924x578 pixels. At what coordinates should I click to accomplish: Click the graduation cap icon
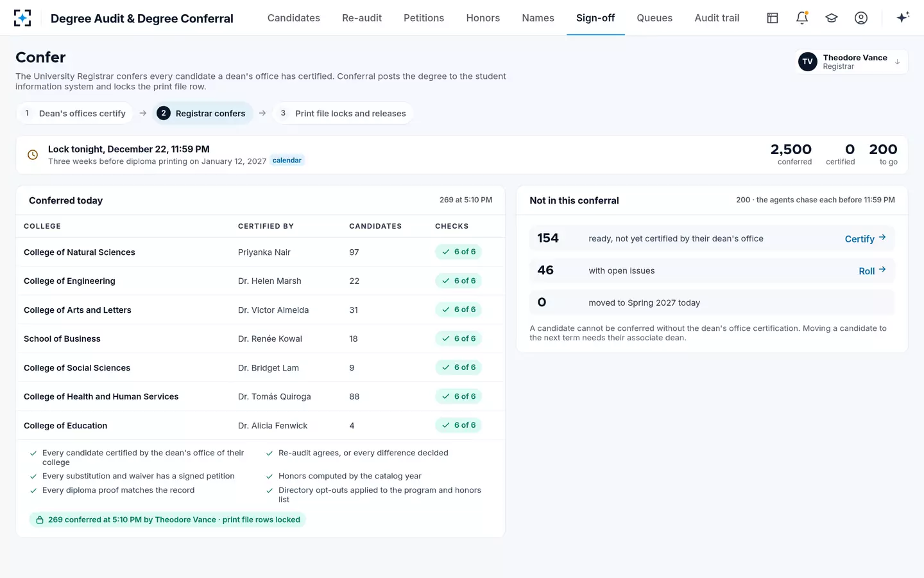click(832, 18)
